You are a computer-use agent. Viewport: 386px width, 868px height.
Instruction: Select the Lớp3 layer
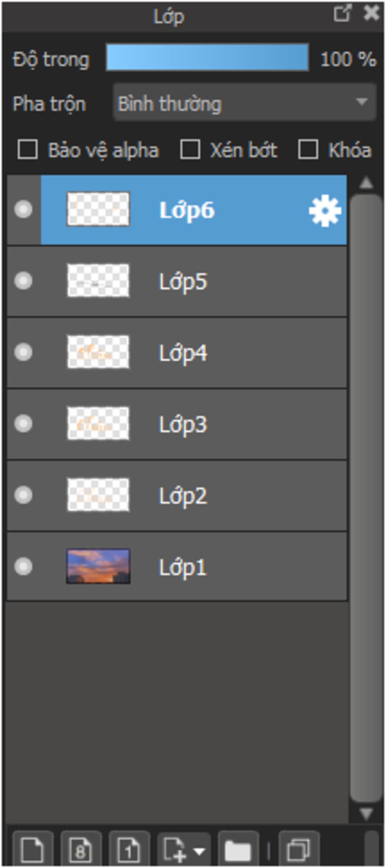[x=177, y=424]
